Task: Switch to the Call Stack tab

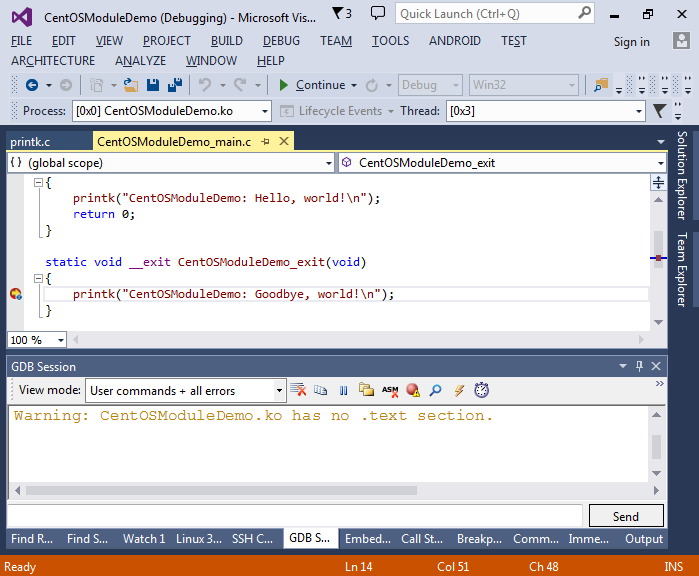Action: click(422, 539)
